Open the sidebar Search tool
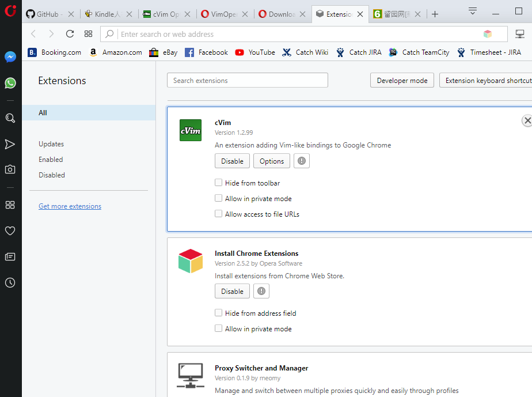This screenshot has width=532, height=397. point(10,118)
